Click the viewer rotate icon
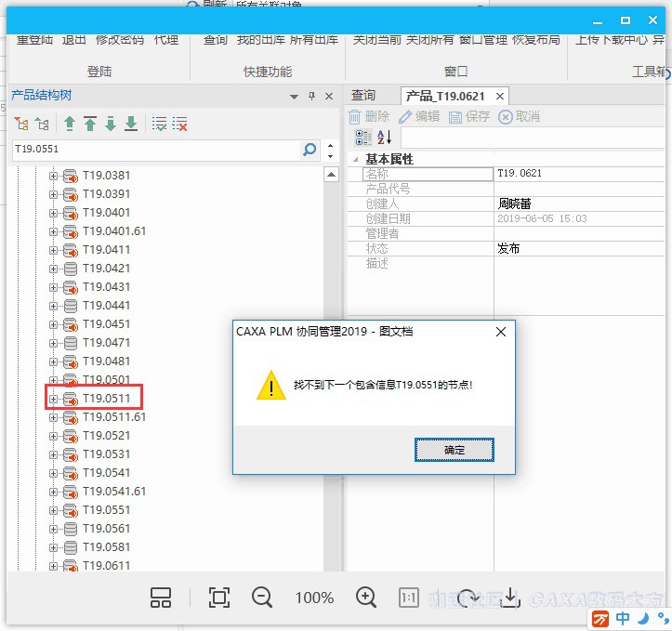Image resolution: width=672 pixels, height=631 pixels. click(x=468, y=598)
